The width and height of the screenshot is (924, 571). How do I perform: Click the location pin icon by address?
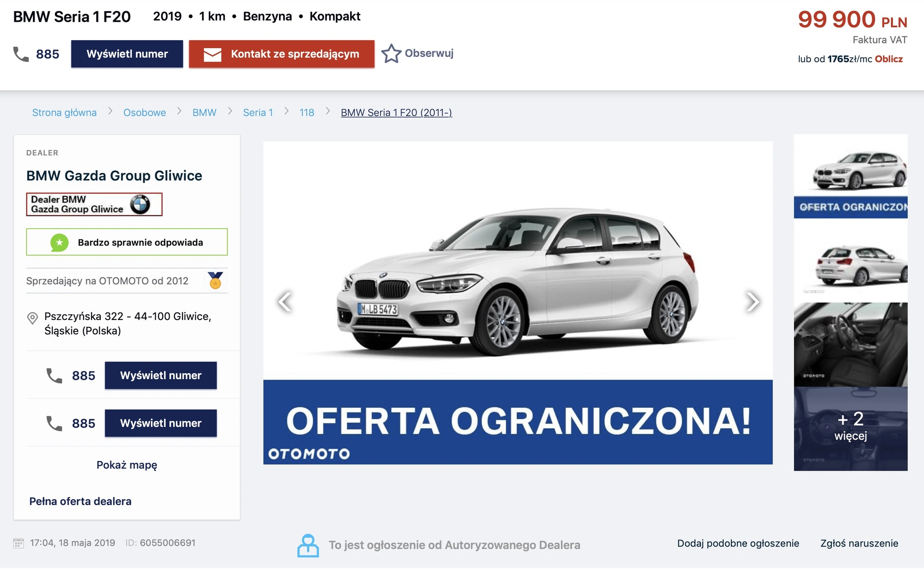(32, 318)
